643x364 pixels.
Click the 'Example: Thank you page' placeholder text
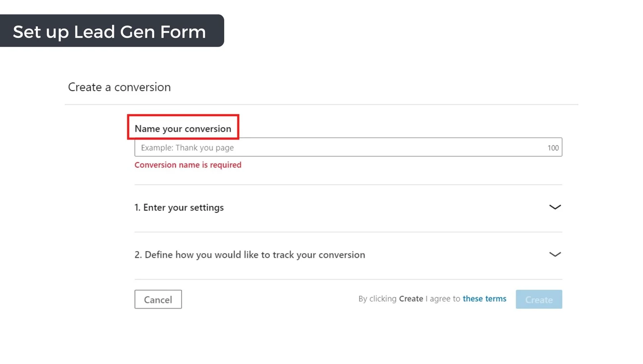(x=187, y=148)
